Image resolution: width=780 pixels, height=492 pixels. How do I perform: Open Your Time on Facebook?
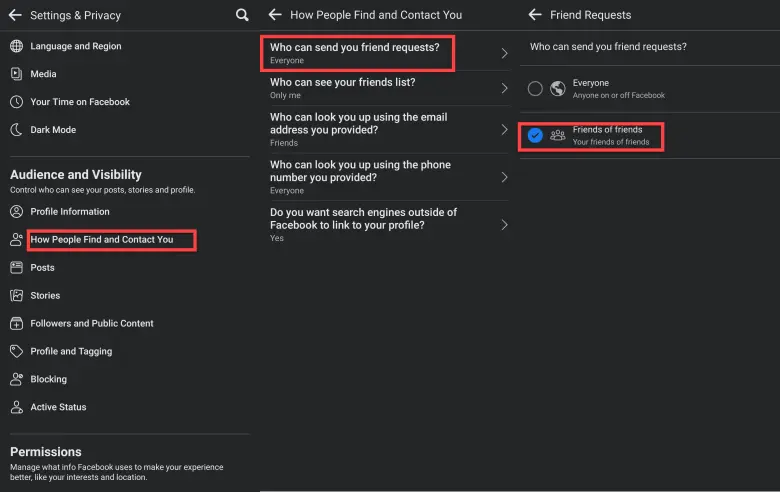coord(80,102)
